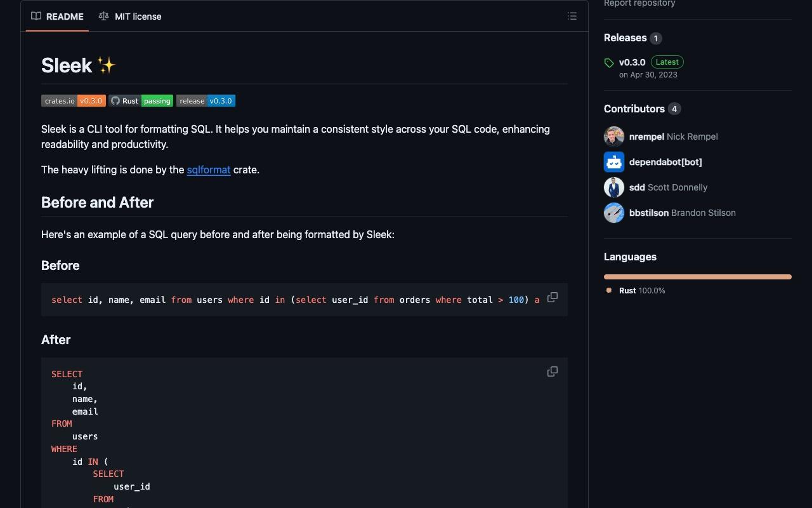Click the Rust language progress bar
812x508 pixels.
pos(698,277)
